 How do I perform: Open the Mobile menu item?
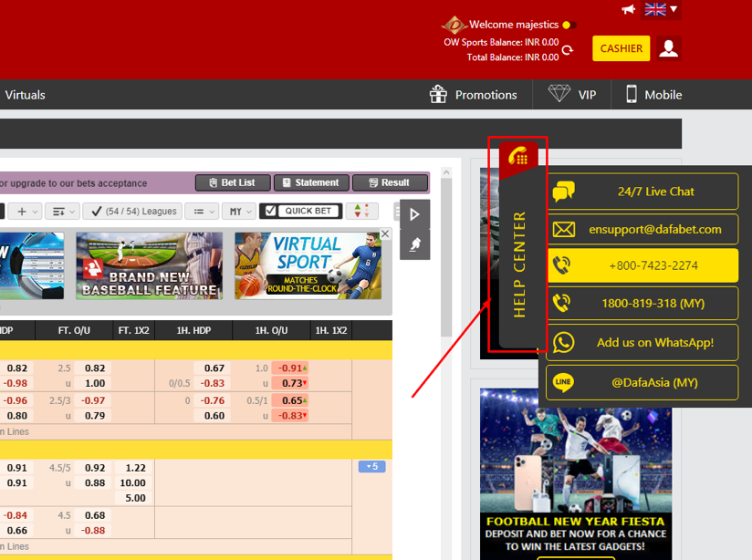coord(653,95)
